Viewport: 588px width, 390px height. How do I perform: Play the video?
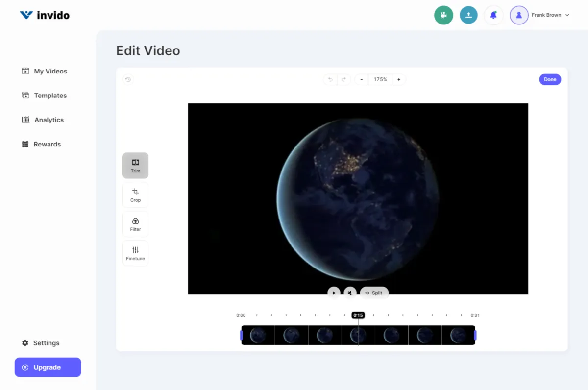pyautogui.click(x=334, y=293)
